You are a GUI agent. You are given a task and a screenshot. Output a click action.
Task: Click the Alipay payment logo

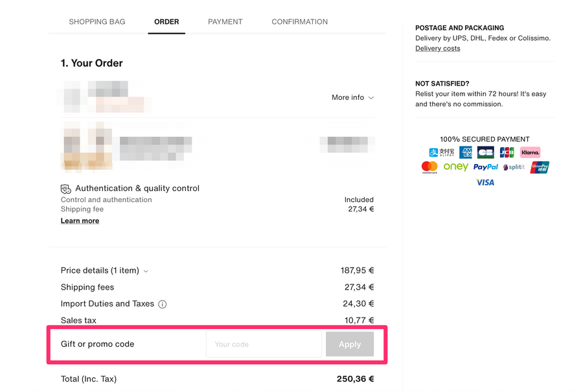coord(442,153)
